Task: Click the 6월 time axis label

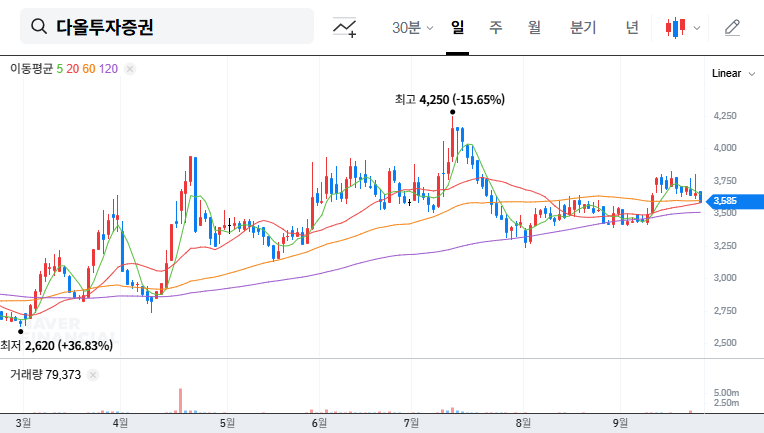Action: [319, 423]
